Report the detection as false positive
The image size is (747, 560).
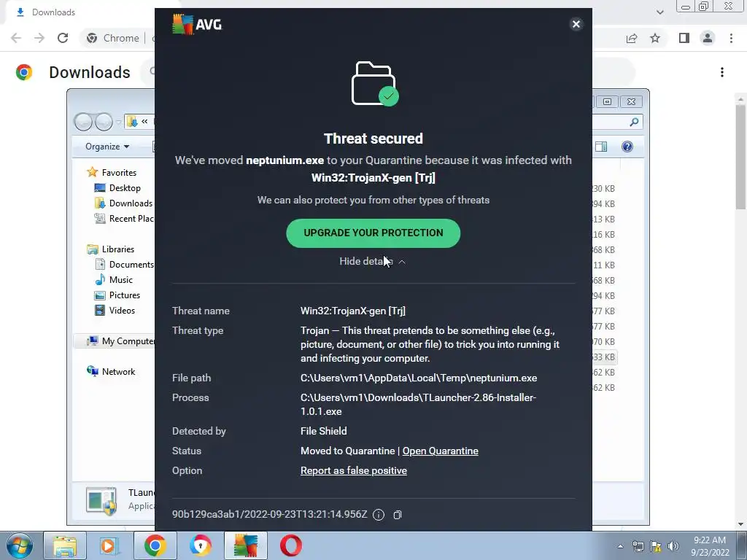354,470
